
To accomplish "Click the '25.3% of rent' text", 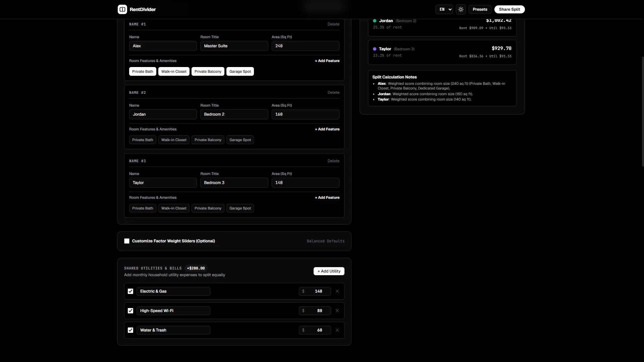I will 387,27.
